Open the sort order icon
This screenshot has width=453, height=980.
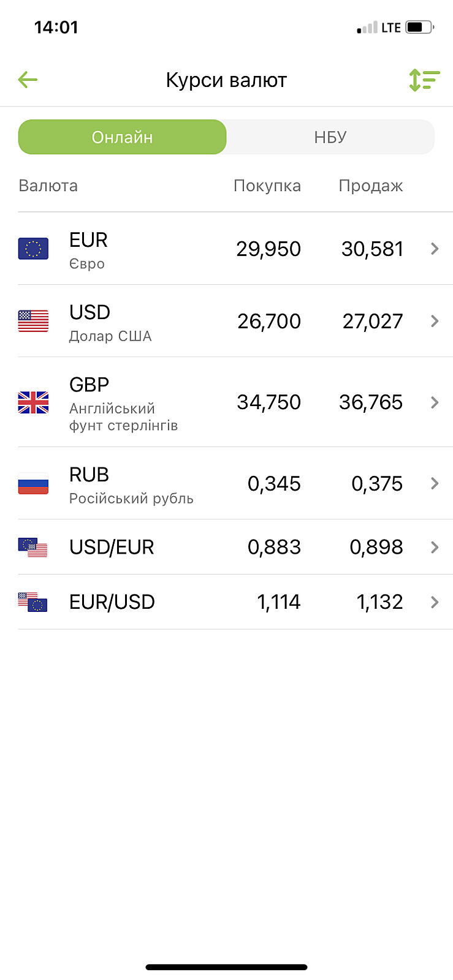pos(424,80)
